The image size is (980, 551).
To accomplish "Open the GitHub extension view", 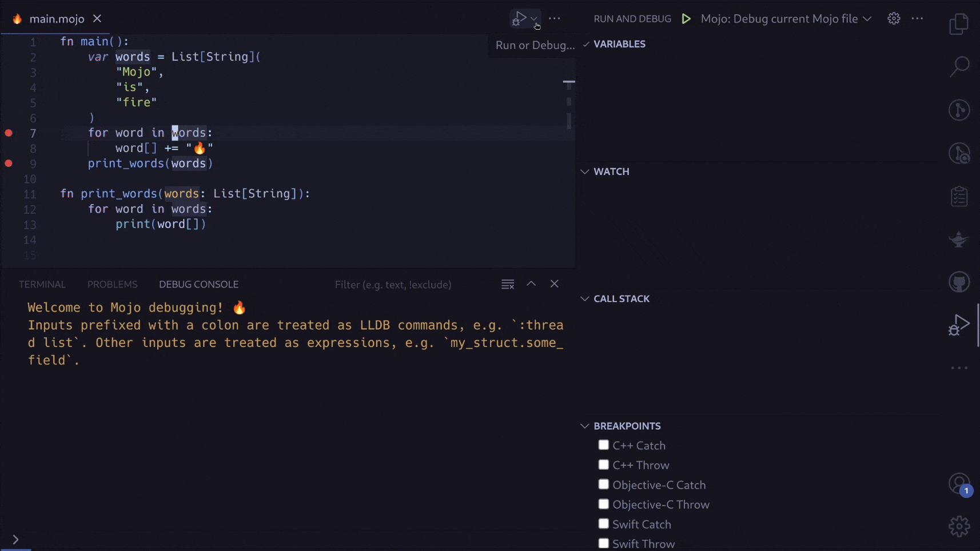I will coord(960,281).
